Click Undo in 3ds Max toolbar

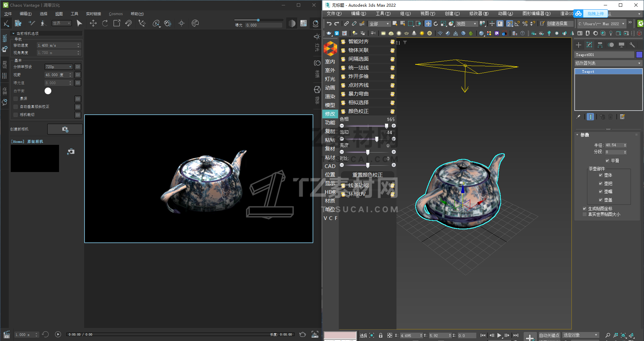point(329,23)
